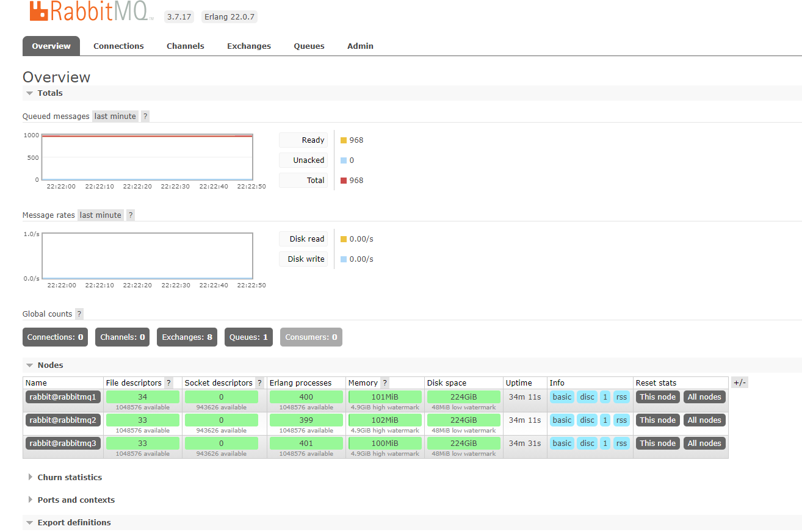Open the Channels: 0 count
This screenshot has height=532, width=802.
point(122,337)
